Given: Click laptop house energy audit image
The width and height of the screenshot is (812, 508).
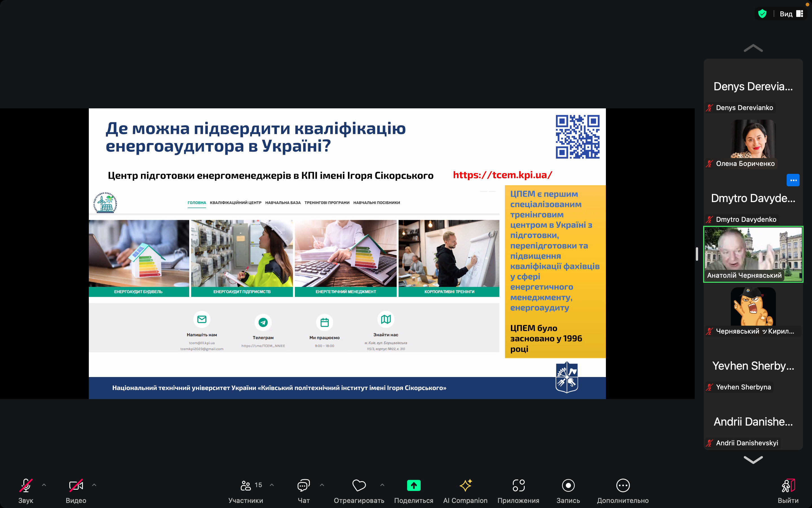Looking at the screenshot, I should click(x=139, y=253).
